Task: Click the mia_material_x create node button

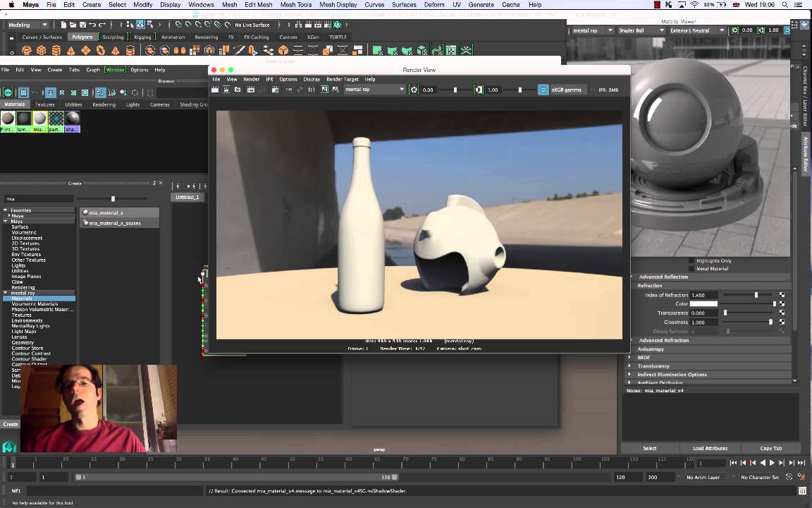Action: (x=119, y=212)
